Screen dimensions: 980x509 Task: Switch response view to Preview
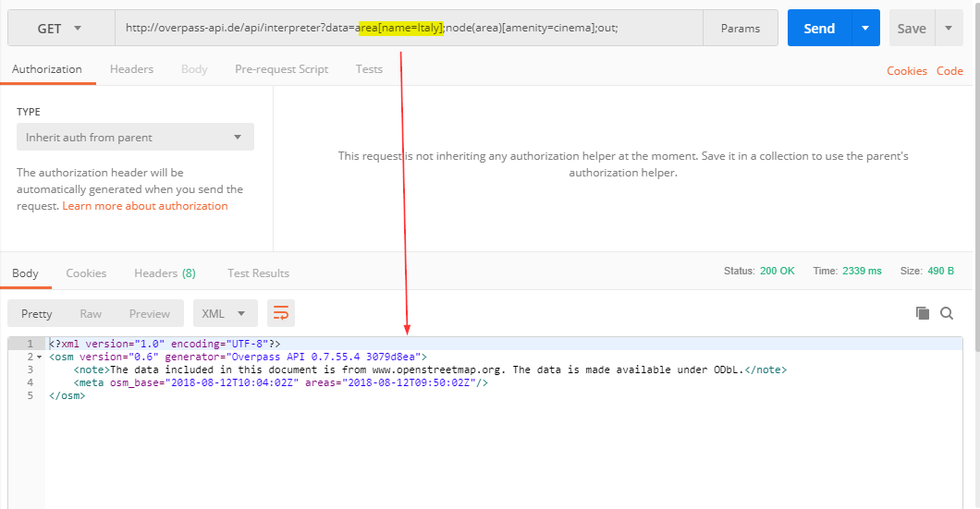click(150, 313)
